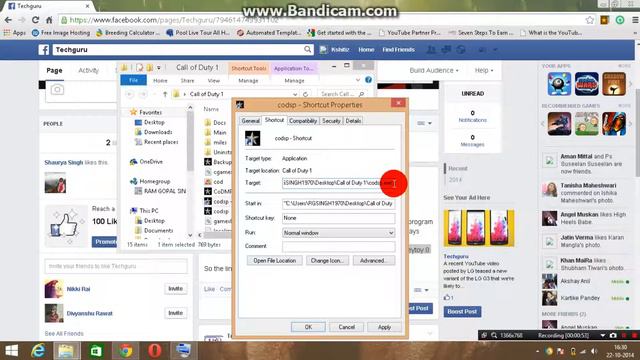Click the Bandicam magnifier icon
This screenshot has height=360, width=640.
[494, 335]
